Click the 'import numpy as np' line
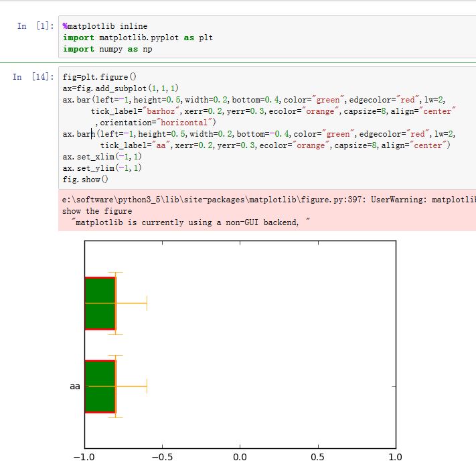The height and width of the screenshot is (473, 476). pyautogui.click(x=108, y=49)
